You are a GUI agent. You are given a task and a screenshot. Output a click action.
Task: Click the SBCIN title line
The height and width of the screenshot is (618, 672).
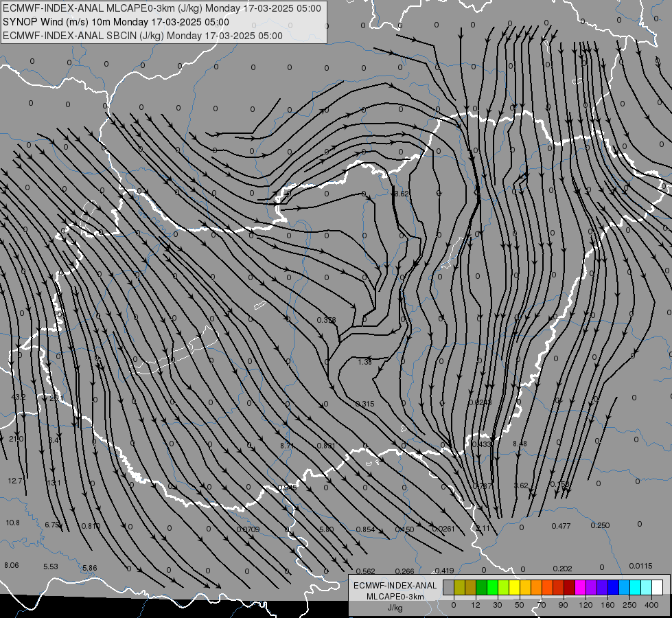point(143,36)
